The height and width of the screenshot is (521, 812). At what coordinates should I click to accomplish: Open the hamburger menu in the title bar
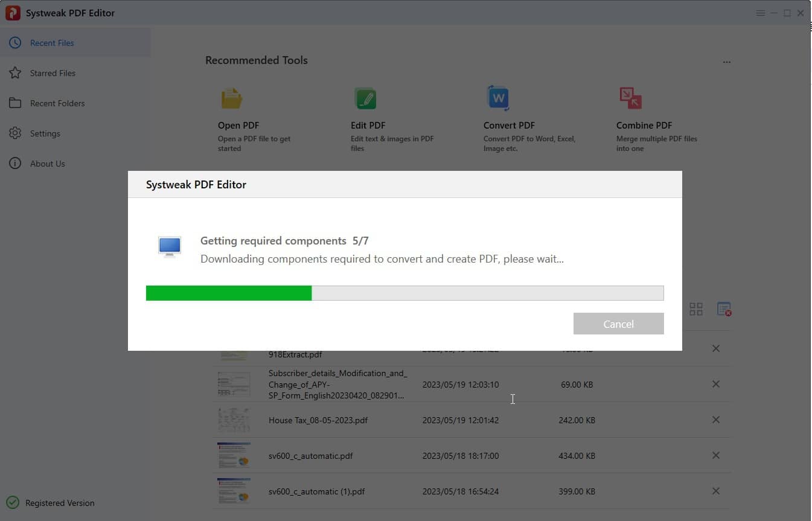click(760, 13)
